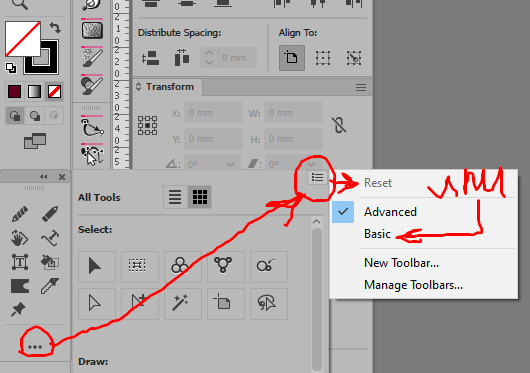This screenshot has height=373, width=530.
Task: Click the Y position field
Action: [213, 139]
